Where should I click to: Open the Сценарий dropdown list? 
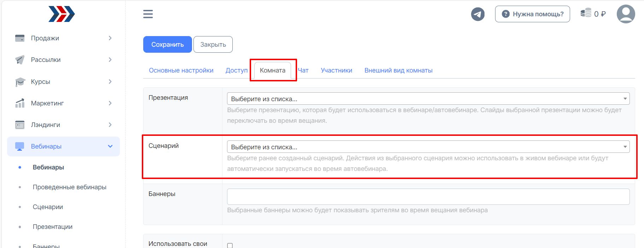(428, 147)
